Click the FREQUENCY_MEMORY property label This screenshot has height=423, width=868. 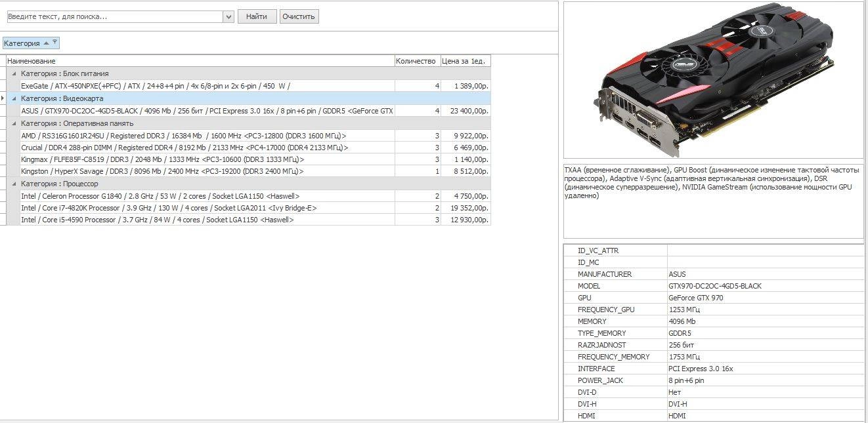tap(614, 357)
